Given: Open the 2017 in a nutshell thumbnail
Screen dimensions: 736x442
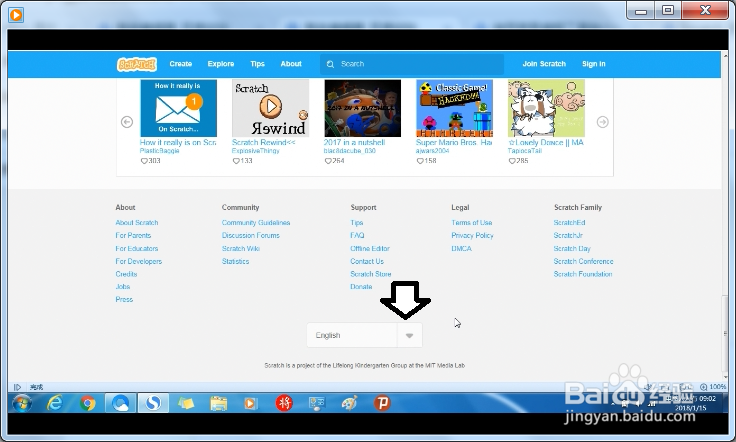Looking at the screenshot, I should click(362, 108).
